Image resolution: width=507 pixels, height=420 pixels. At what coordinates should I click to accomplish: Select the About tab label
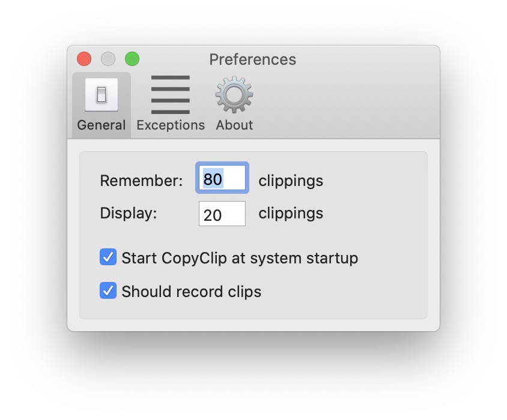234,125
